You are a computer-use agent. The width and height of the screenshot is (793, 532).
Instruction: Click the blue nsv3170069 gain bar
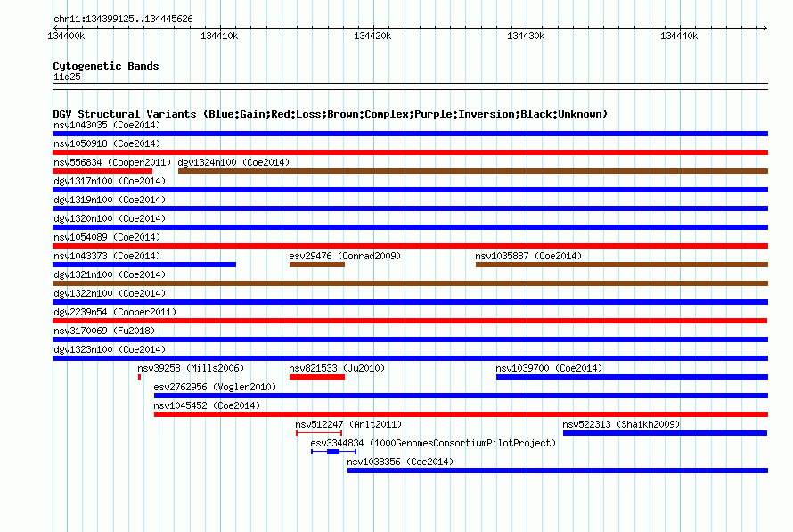point(410,340)
